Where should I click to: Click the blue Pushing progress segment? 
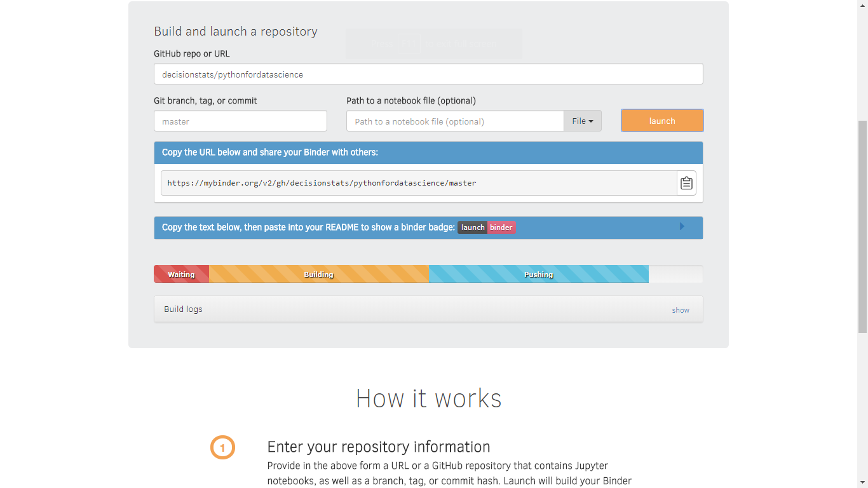coord(538,274)
